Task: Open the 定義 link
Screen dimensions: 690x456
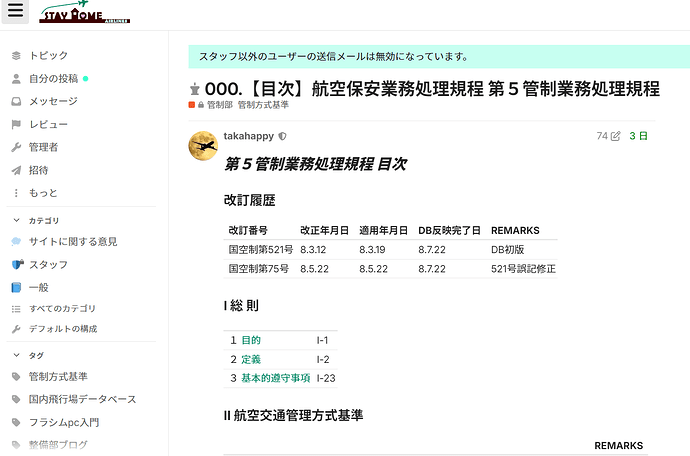Action: pyautogui.click(x=251, y=359)
